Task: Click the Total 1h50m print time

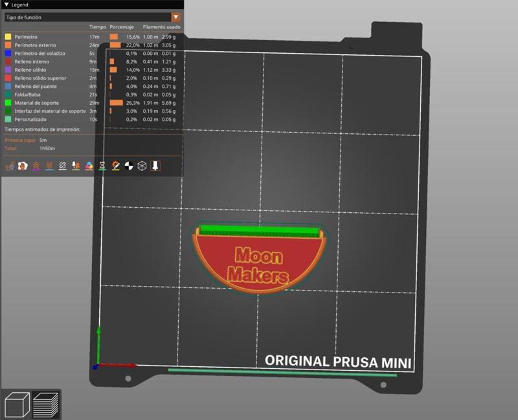Action: tap(47, 148)
